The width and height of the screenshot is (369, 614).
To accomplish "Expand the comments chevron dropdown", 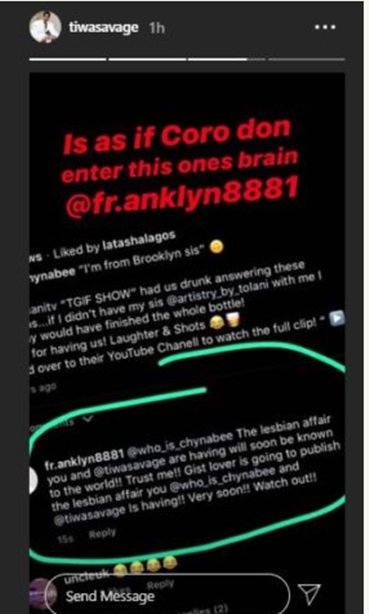I will pos(89,419).
